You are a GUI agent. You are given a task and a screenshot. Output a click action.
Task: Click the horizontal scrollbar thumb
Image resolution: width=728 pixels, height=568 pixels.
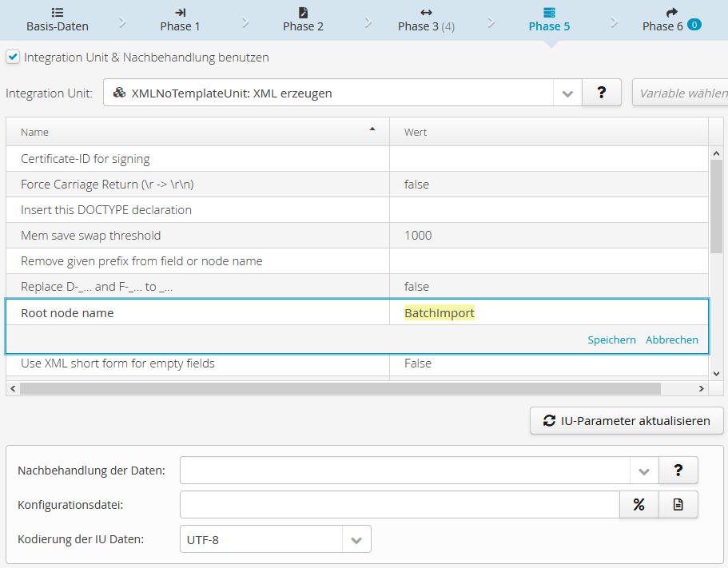click(340, 388)
